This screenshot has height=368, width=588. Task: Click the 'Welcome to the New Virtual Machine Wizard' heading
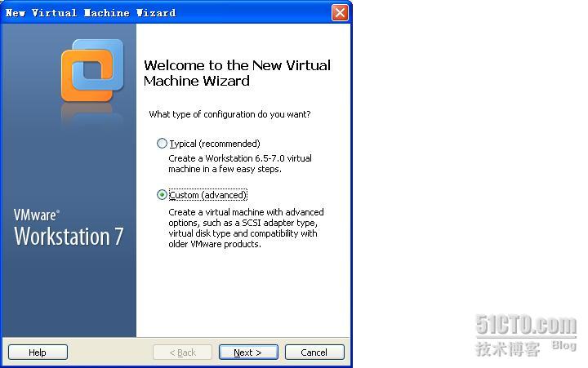[237, 73]
